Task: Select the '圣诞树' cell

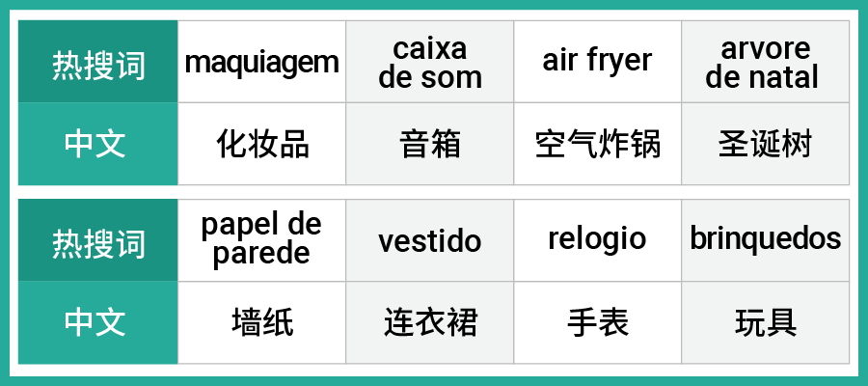Action: tap(765, 144)
